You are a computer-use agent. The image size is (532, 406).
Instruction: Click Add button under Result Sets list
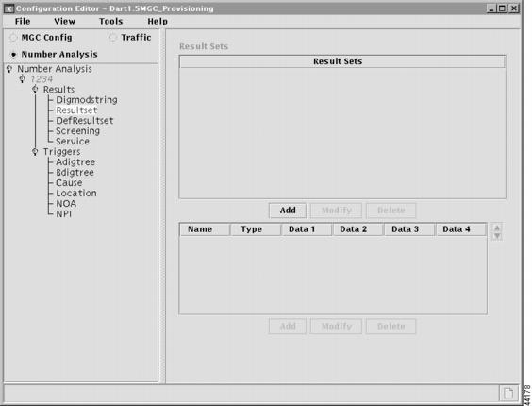(288, 211)
